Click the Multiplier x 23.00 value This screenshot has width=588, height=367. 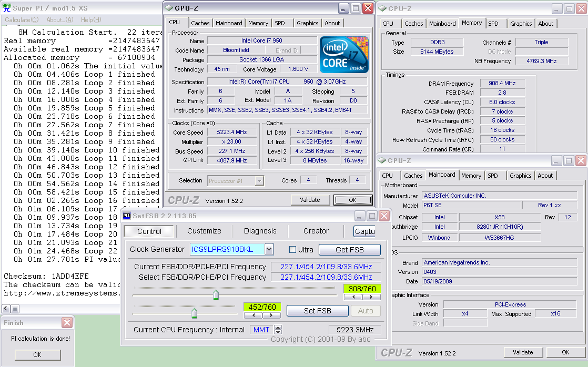pyautogui.click(x=232, y=141)
